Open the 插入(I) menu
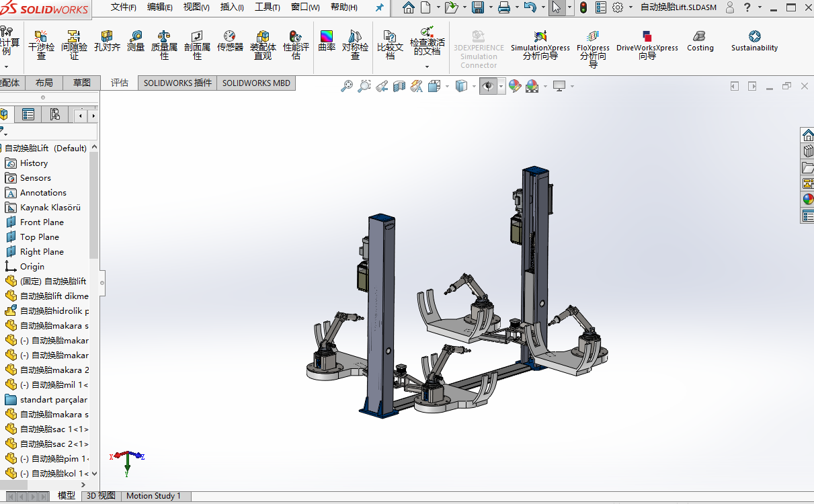814x504 pixels. pos(233,7)
